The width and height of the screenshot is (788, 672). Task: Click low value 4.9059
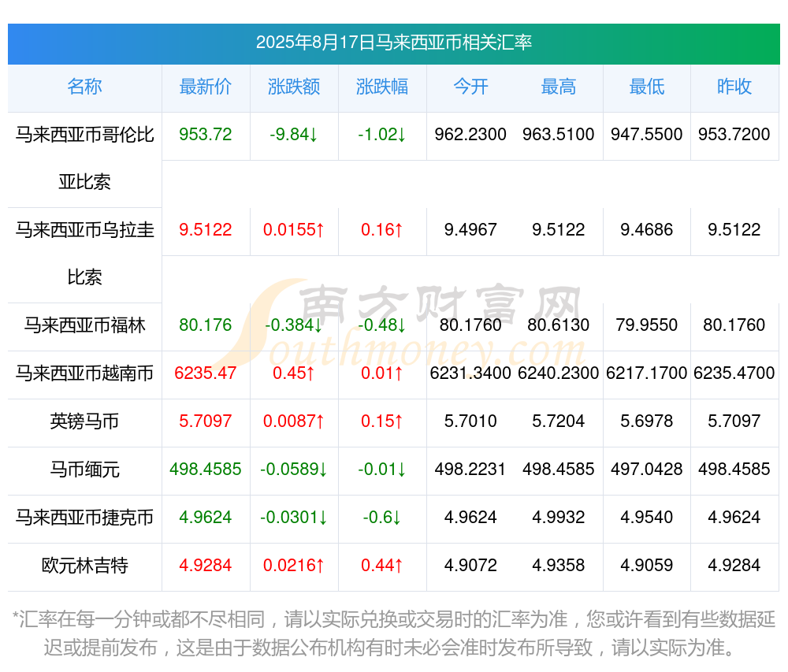click(x=647, y=565)
